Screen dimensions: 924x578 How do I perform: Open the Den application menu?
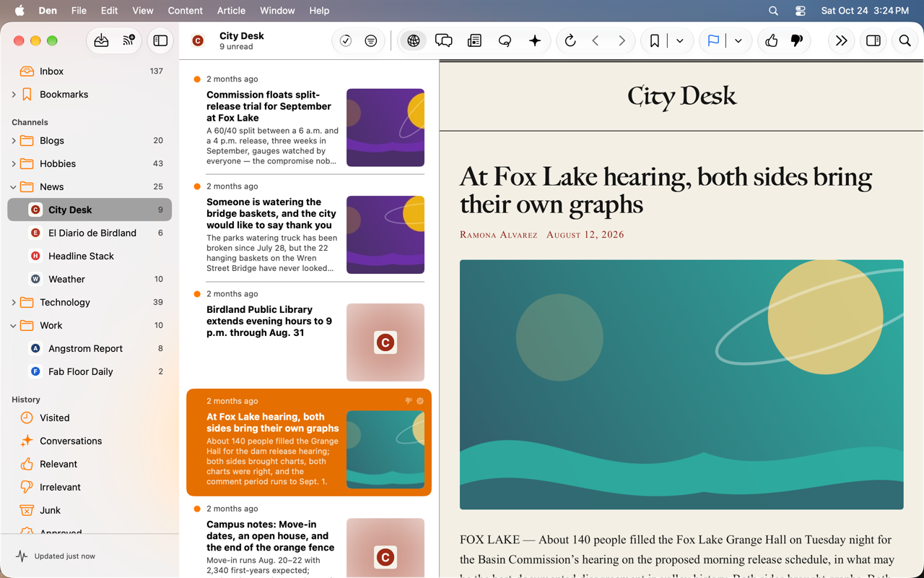click(48, 11)
